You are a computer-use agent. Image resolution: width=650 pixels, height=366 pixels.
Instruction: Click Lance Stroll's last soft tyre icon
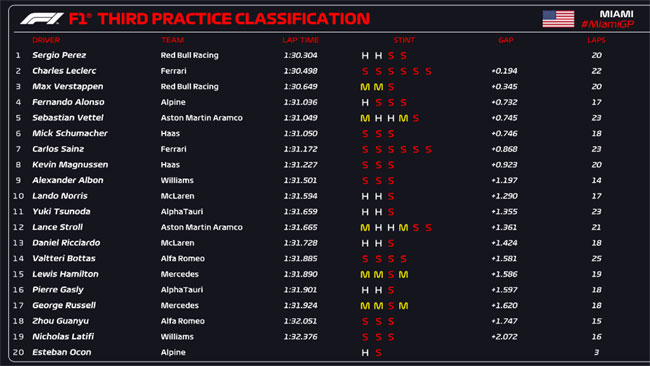tap(428, 228)
